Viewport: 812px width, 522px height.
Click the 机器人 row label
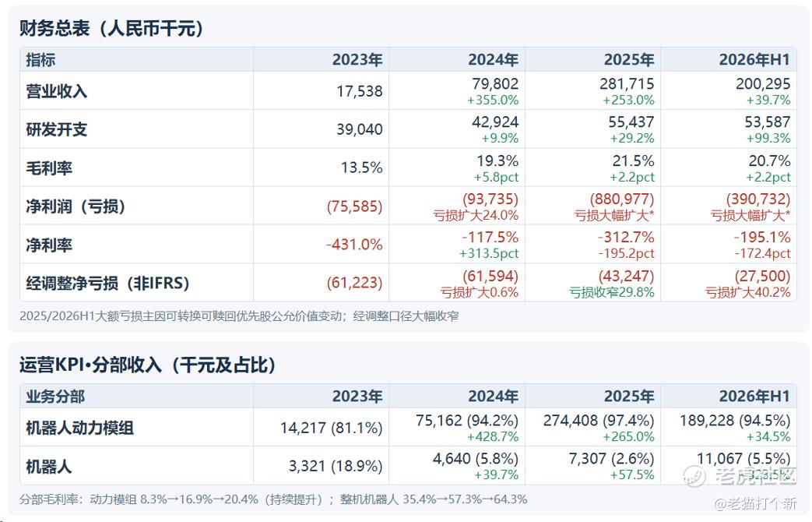click(49, 467)
